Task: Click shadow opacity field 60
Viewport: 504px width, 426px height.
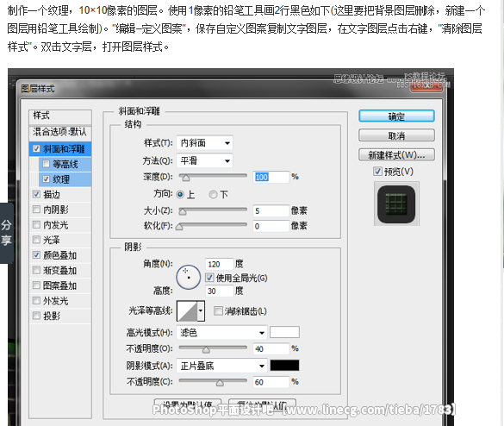Action: (271, 382)
